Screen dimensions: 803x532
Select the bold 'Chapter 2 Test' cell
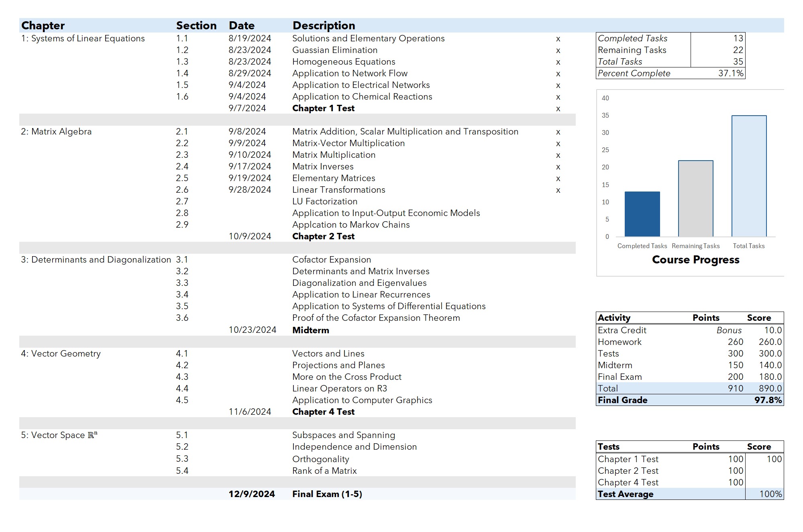tap(323, 236)
